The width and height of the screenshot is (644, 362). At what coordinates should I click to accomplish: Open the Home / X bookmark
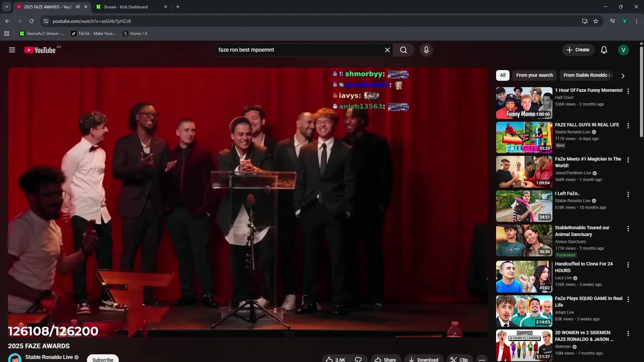click(x=135, y=34)
